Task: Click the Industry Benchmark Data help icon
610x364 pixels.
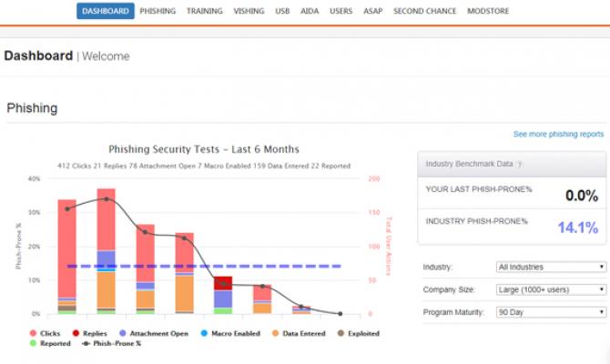Action: [520, 164]
